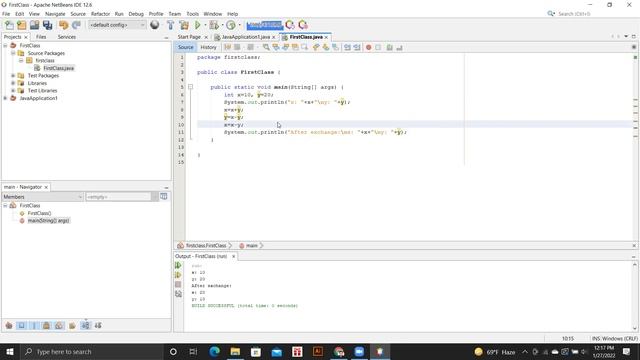
Task: Open the empty filter combo box in the Navigator
Action: [x=122, y=197]
